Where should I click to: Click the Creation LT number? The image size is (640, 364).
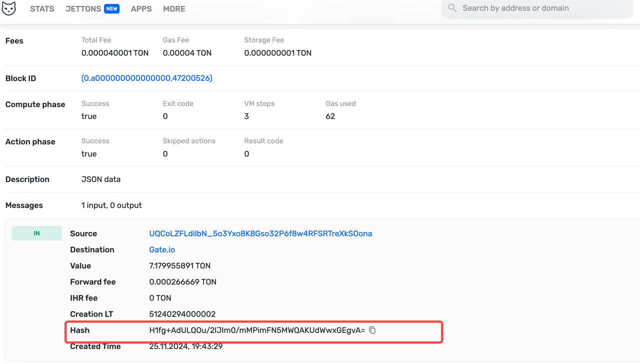point(182,314)
